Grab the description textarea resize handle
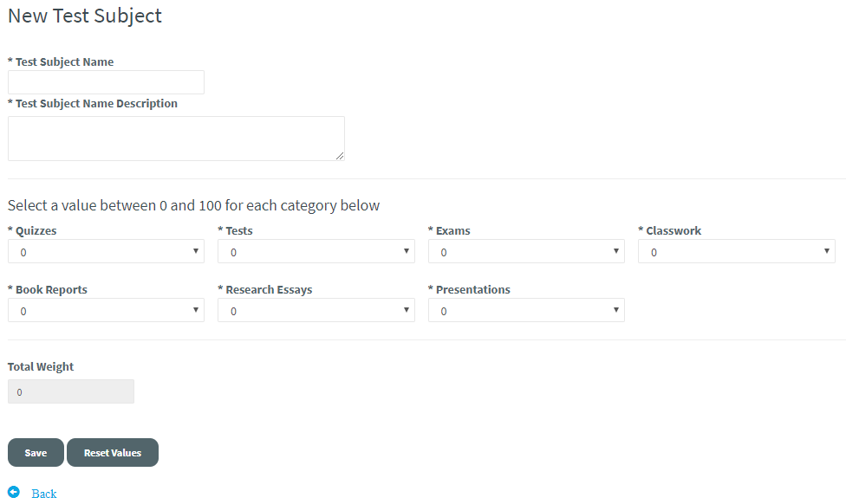The width and height of the screenshot is (846, 504). 340,156
